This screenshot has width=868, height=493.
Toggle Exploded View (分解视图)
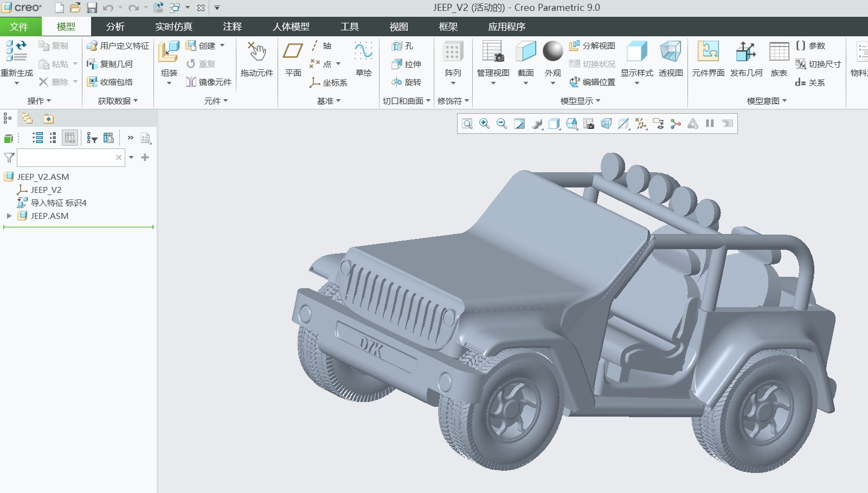point(592,46)
